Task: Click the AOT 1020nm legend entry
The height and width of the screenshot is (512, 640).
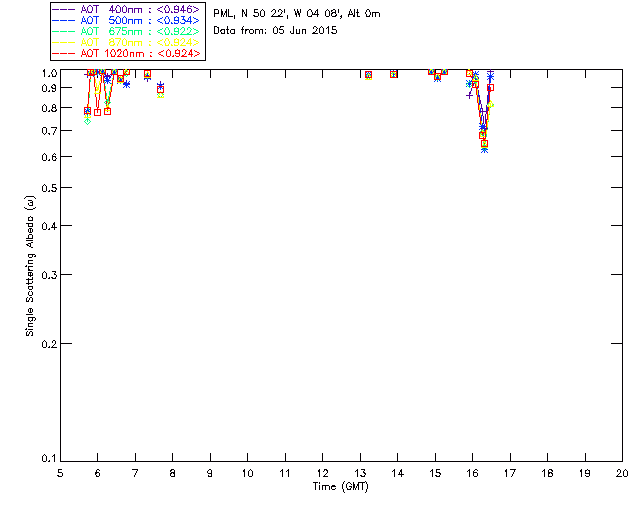Action: click(x=127, y=53)
